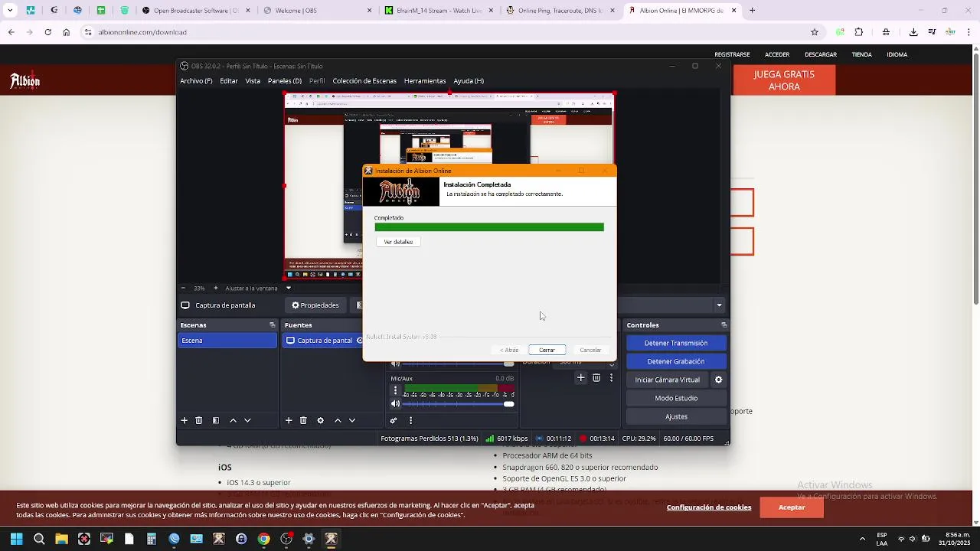Open the Vista menu in OBS
This screenshot has height=551, width=980.
pos(253,81)
